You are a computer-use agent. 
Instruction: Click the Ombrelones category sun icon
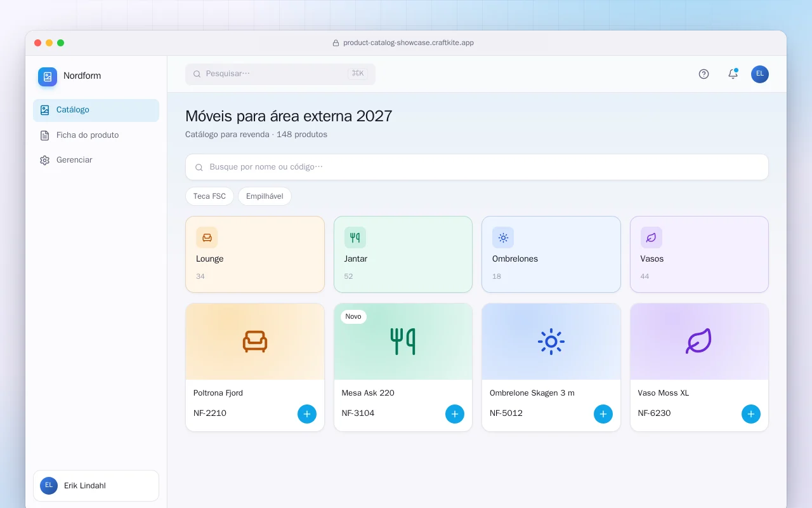pos(503,237)
